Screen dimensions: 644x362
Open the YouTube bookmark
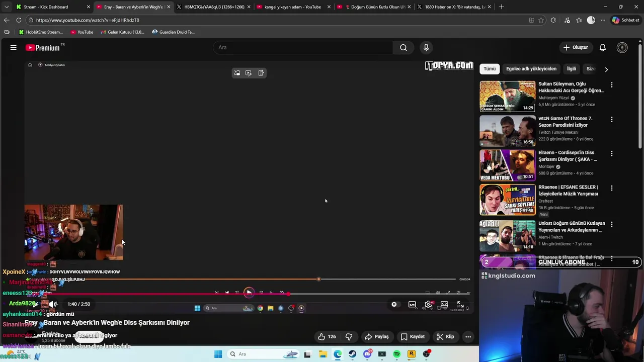(x=82, y=32)
